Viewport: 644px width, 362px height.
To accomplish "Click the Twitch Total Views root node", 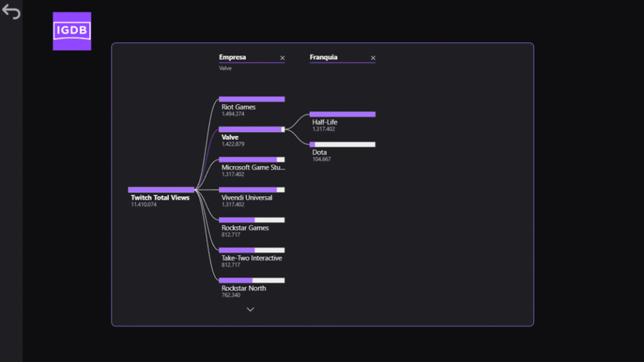I will point(160,197).
